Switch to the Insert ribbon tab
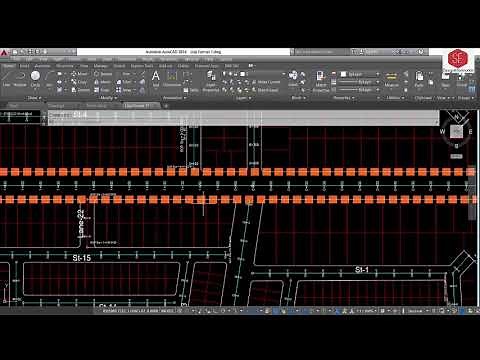 (24, 66)
